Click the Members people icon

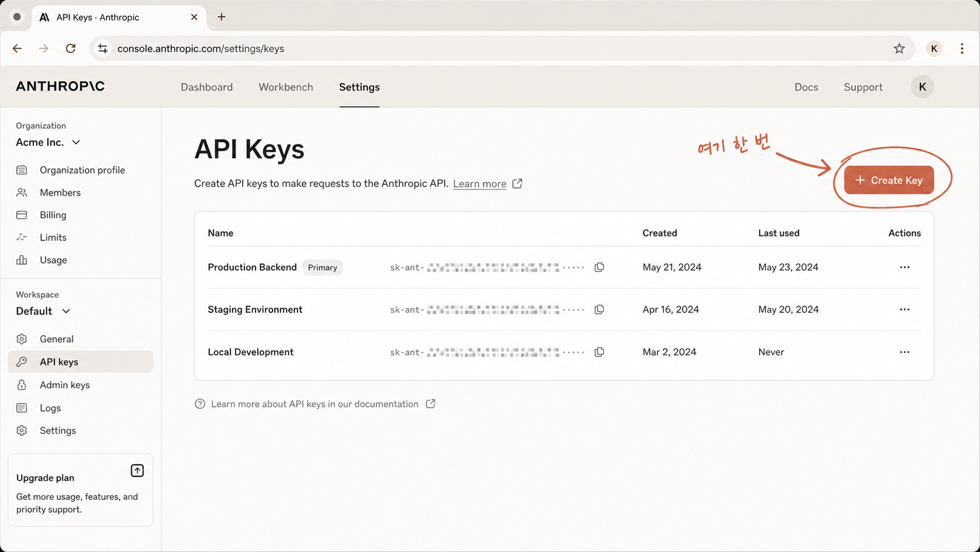coord(22,192)
